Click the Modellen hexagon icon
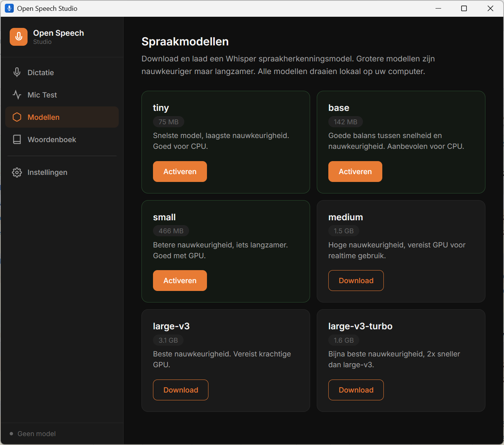The image size is (504, 445). (x=17, y=117)
